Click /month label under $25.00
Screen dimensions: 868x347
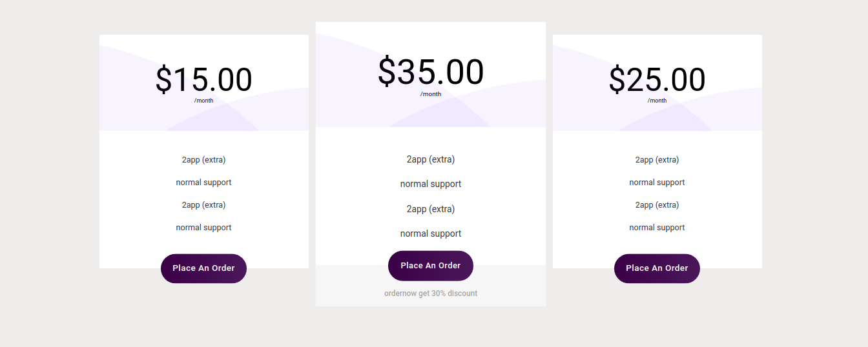(x=657, y=101)
